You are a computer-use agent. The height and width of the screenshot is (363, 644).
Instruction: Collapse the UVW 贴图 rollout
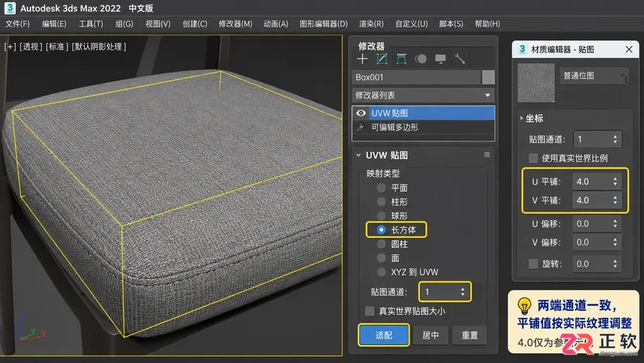pos(358,155)
